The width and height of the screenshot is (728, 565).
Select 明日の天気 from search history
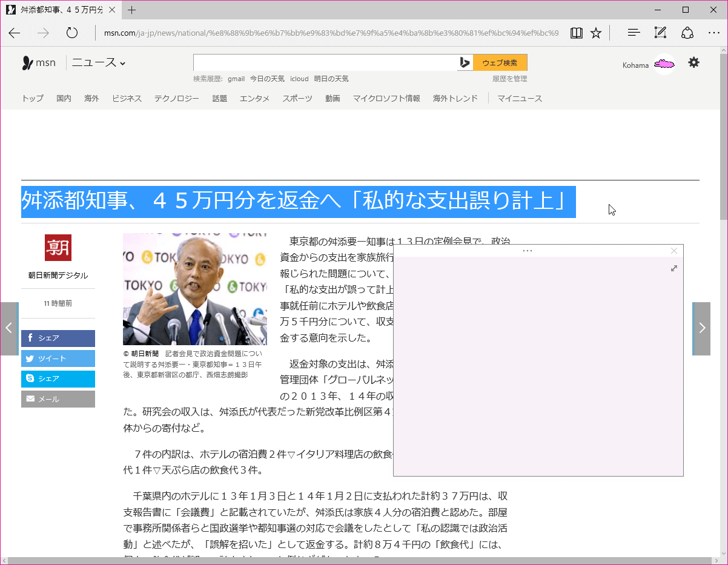point(331,79)
